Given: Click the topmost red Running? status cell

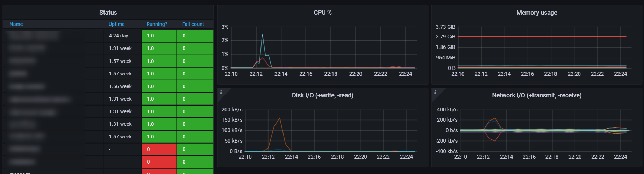Looking at the screenshot, I should [x=159, y=149].
